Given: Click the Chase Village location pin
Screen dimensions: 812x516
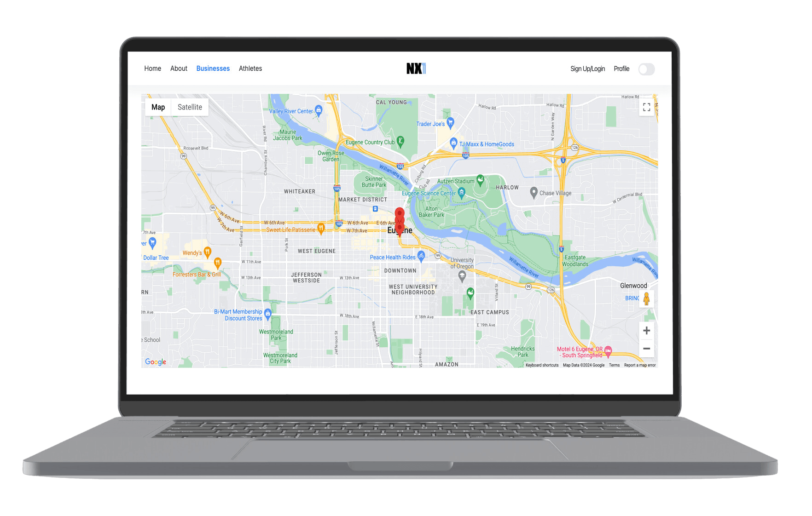Looking at the screenshot, I should point(534,192).
